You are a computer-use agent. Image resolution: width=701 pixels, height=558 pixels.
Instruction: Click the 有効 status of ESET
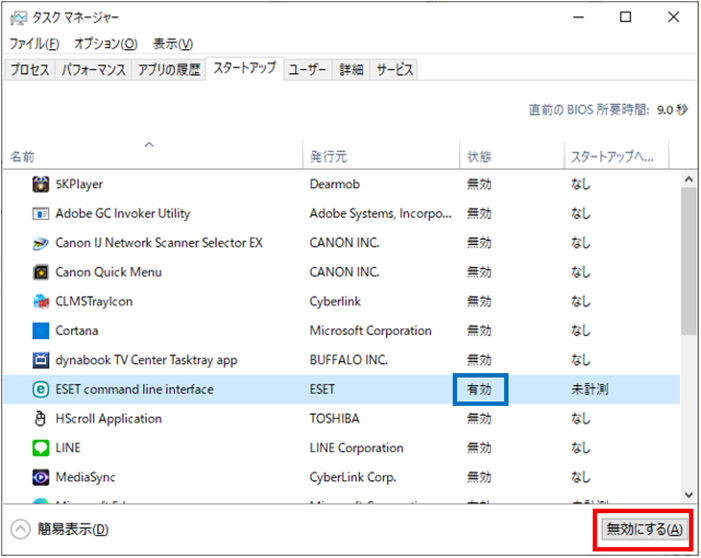click(479, 389)
